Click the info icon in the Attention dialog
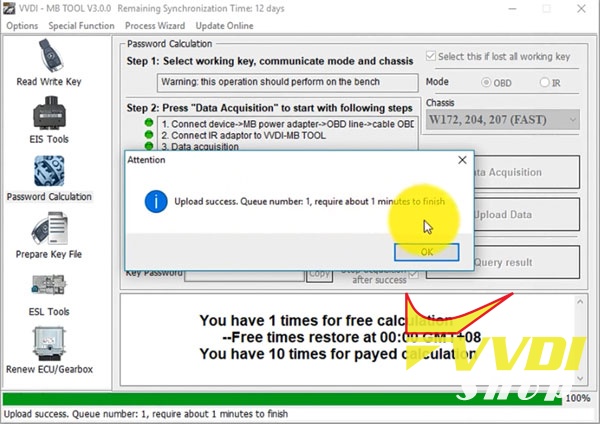This screenshot has width=600, height=424. [156, 201]
